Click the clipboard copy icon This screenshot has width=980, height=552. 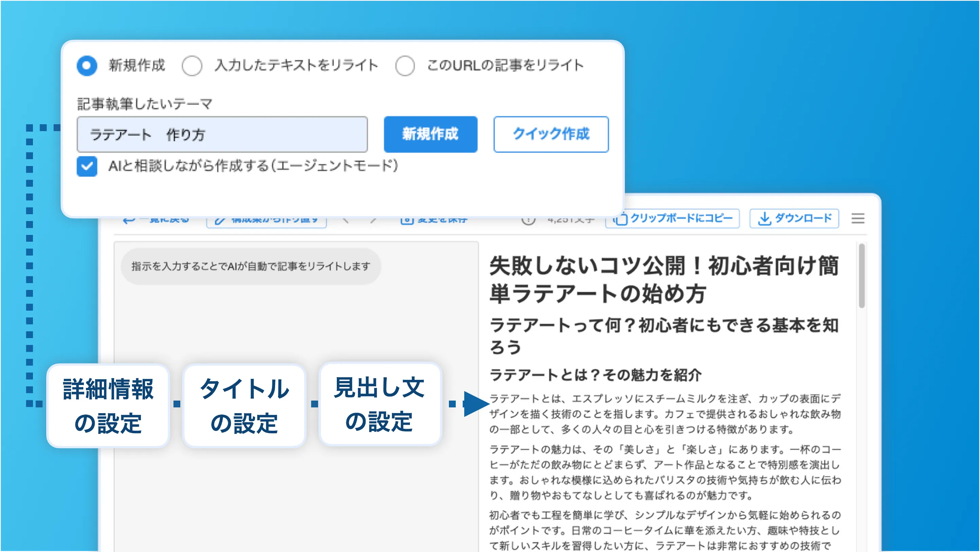[x=621, y=219]
